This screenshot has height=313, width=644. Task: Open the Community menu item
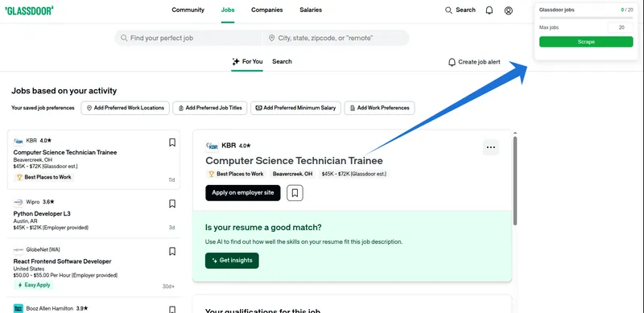click(188, 10)
